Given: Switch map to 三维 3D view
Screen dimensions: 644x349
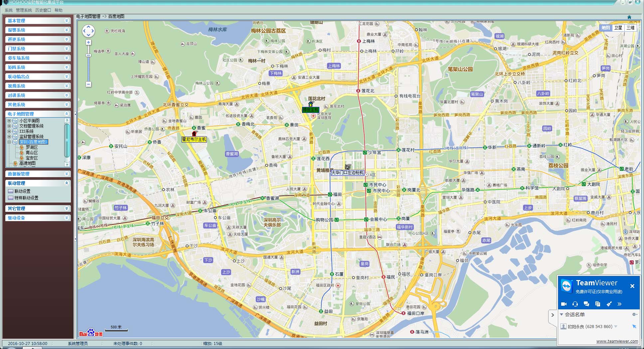Looking at the screenshot, I should click(x=630, y=28).
